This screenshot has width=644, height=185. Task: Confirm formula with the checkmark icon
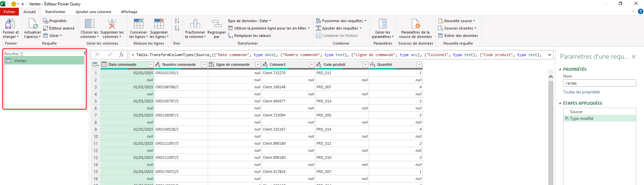(x=110, y=54)
